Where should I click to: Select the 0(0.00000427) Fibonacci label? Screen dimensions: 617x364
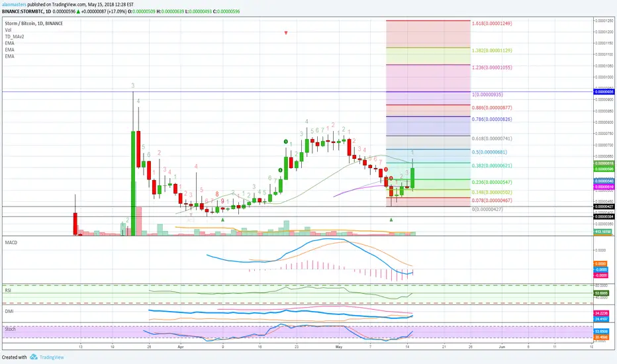(487, 209)
